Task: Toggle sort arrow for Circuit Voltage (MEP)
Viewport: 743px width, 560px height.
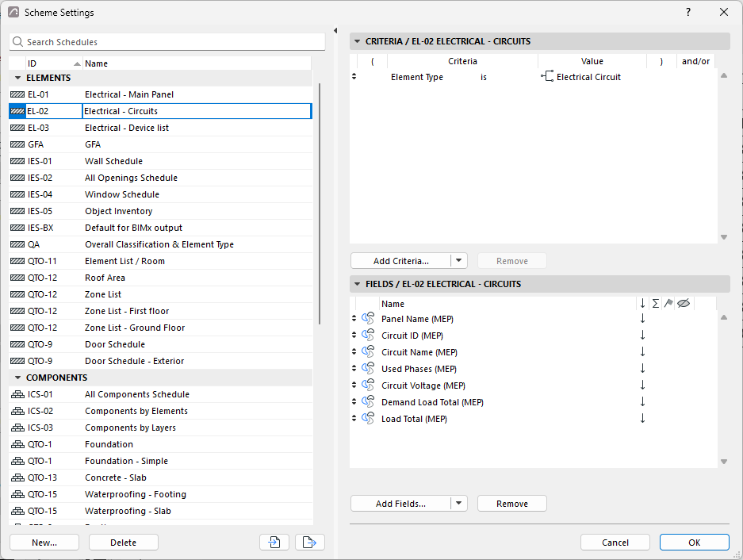Action: [642, 385]
